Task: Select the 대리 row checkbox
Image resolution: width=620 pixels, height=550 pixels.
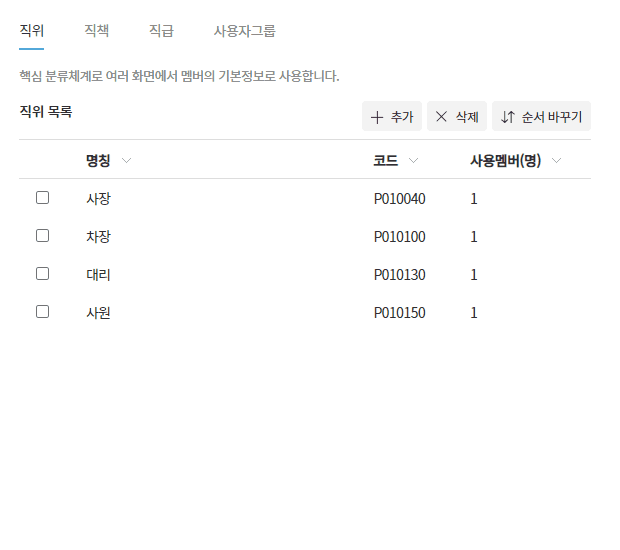Action: point(42,274)
